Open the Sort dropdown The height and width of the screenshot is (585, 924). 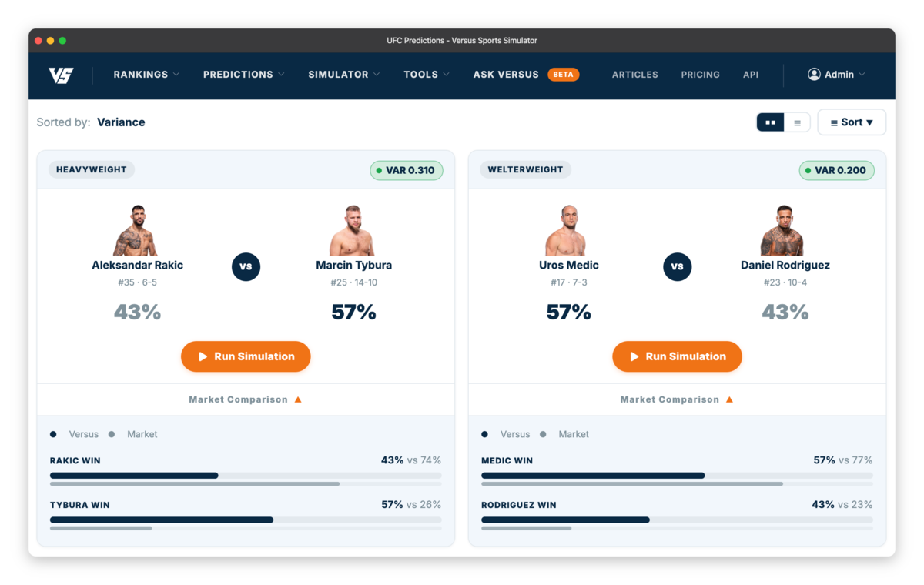point(852,122)
